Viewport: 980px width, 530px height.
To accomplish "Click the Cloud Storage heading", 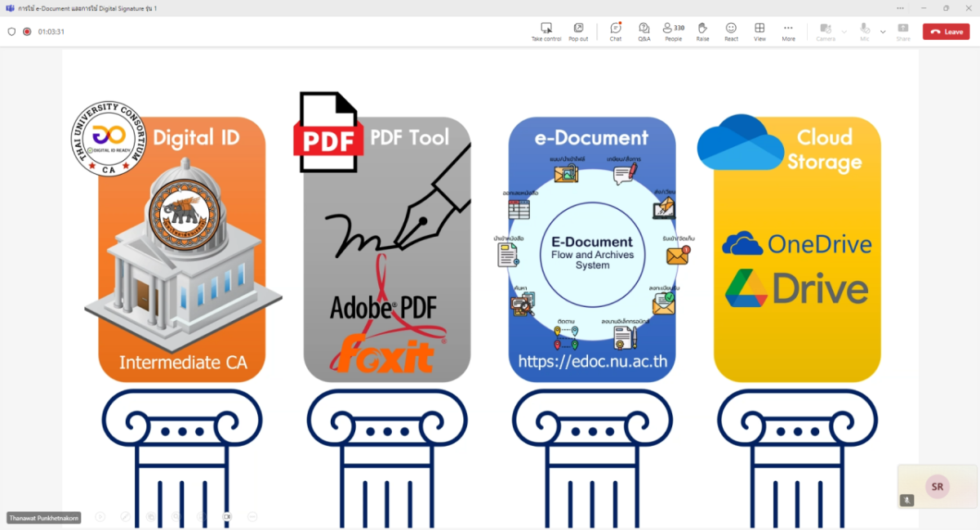I will (x=824, y=149).
